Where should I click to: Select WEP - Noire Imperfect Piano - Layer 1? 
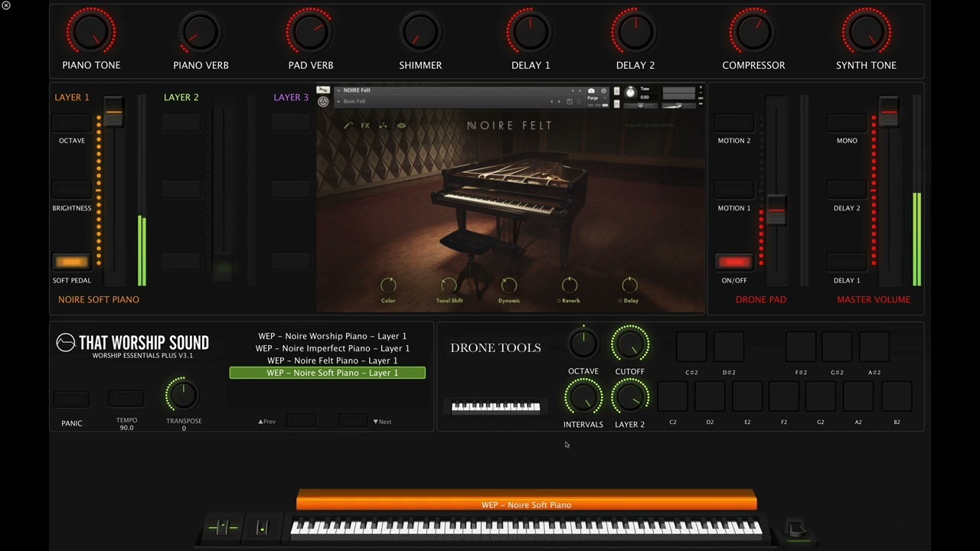pyautogui.click(x=332, y=348)
